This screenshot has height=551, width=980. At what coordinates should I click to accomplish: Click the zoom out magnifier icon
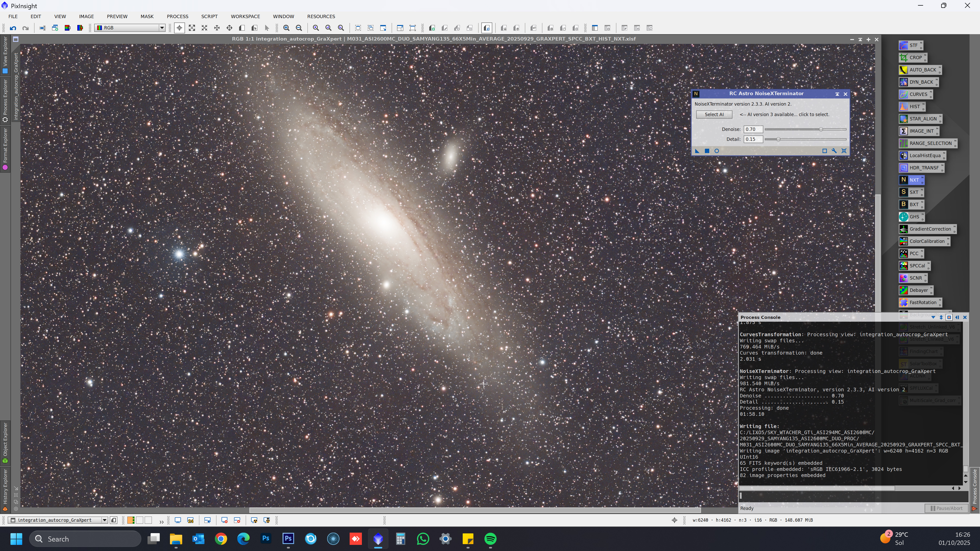(299, 28)
